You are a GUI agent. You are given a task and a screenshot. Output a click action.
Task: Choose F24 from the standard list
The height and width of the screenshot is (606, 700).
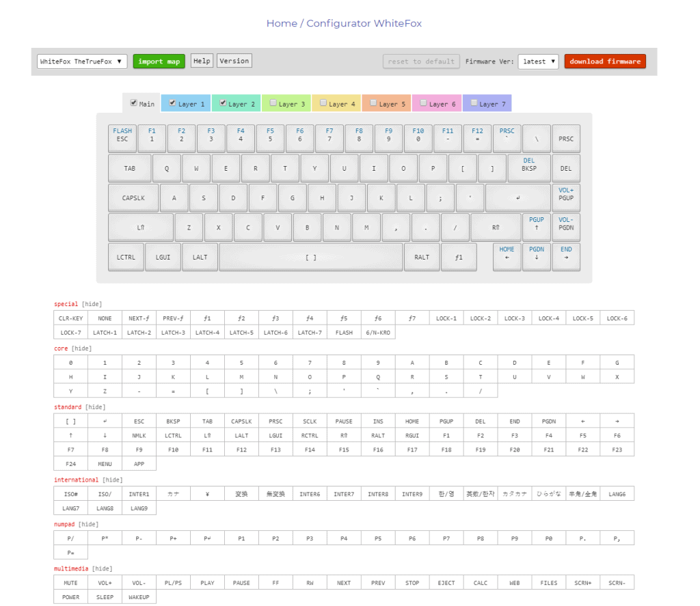click(x=70, y=464)
